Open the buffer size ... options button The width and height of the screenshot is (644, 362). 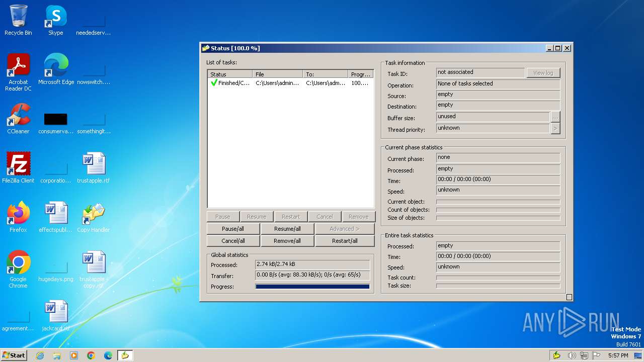click(555, 117)
